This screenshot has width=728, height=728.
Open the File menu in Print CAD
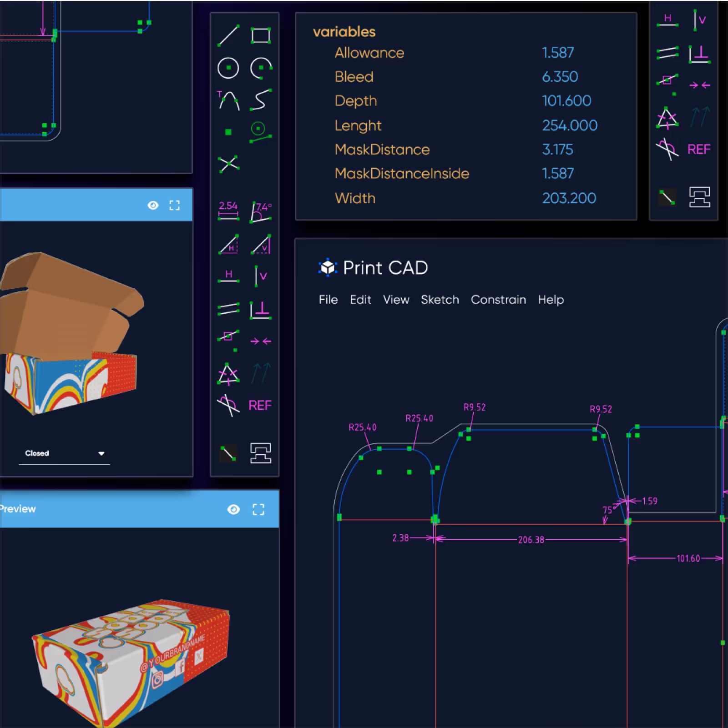coord(328,300)
